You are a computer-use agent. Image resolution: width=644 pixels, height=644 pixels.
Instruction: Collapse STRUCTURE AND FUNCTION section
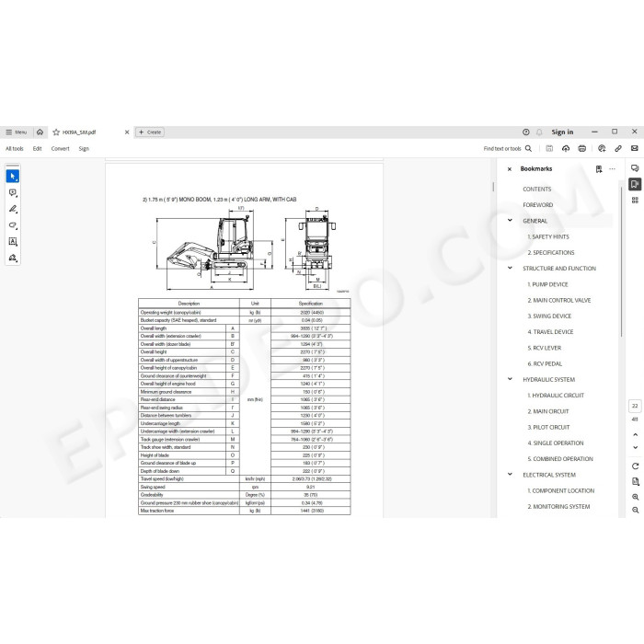pos(510,269)
